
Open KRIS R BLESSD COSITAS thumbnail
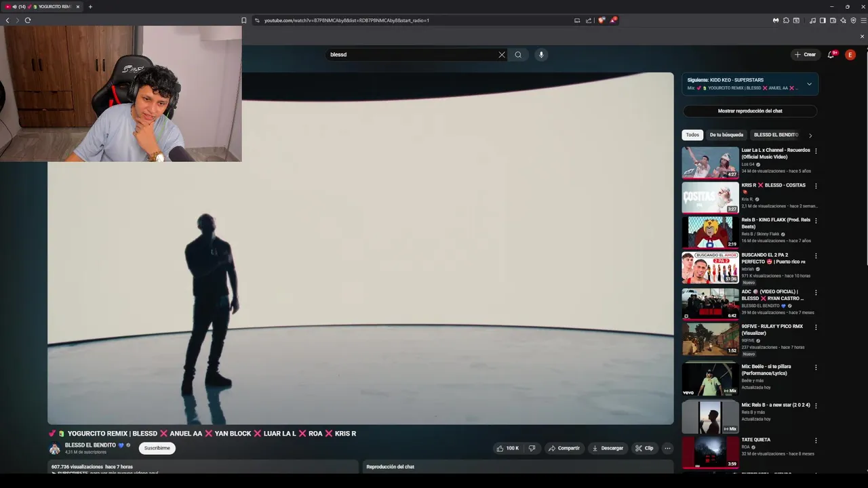click(x=710, y=198)
